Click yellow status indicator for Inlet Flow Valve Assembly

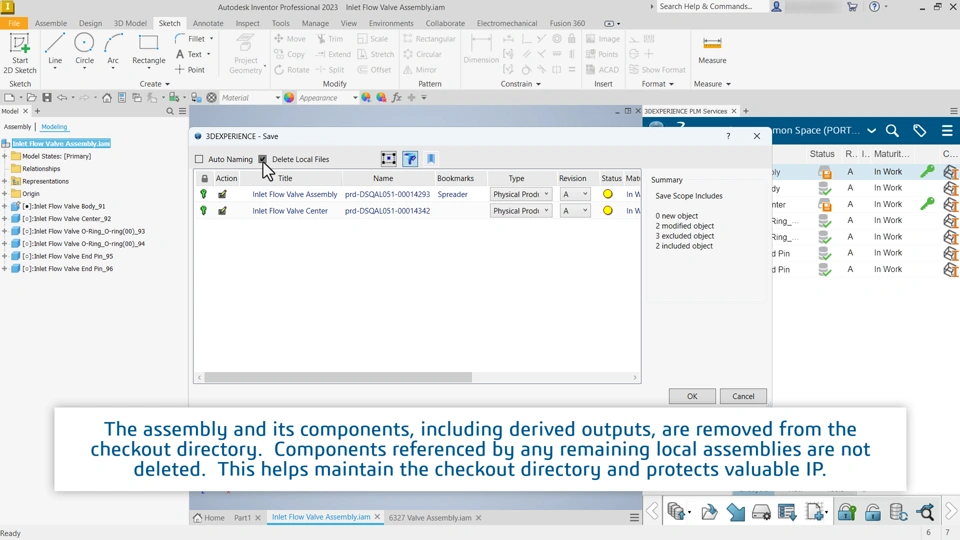click(x=607, y=194)
